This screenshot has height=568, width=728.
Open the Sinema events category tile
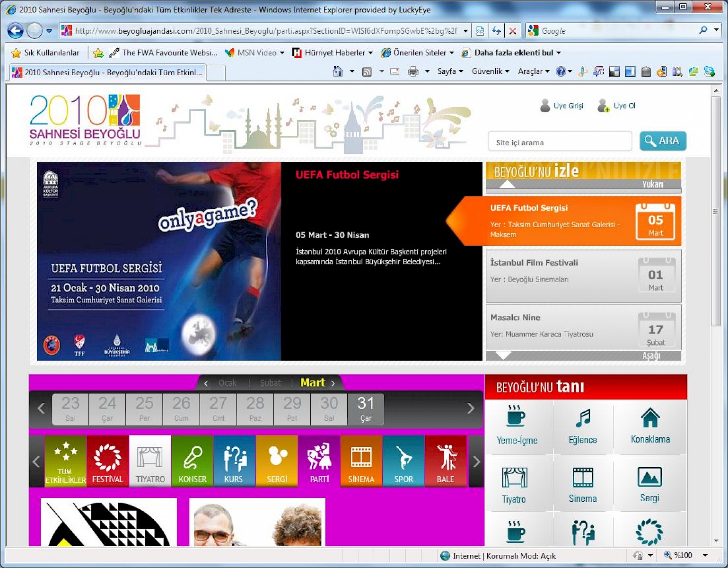[x=361, y=461]
